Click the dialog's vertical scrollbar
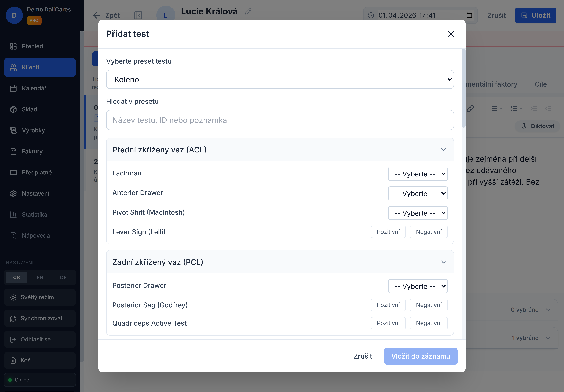 pyautogui.click(x=463, y=88)
